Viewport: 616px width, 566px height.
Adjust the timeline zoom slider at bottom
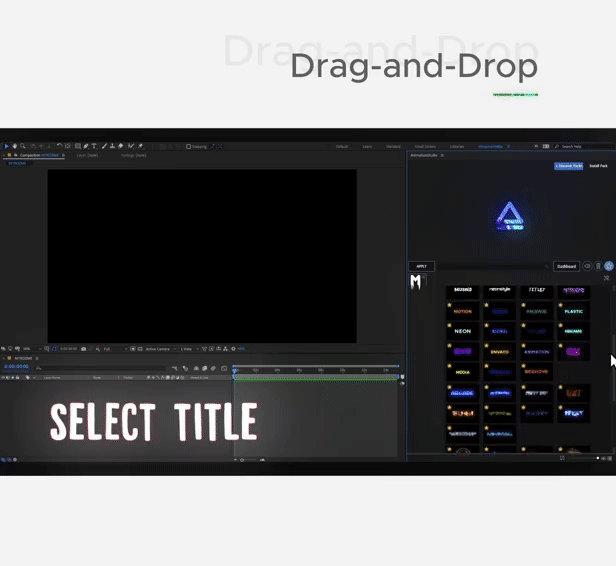249,460
